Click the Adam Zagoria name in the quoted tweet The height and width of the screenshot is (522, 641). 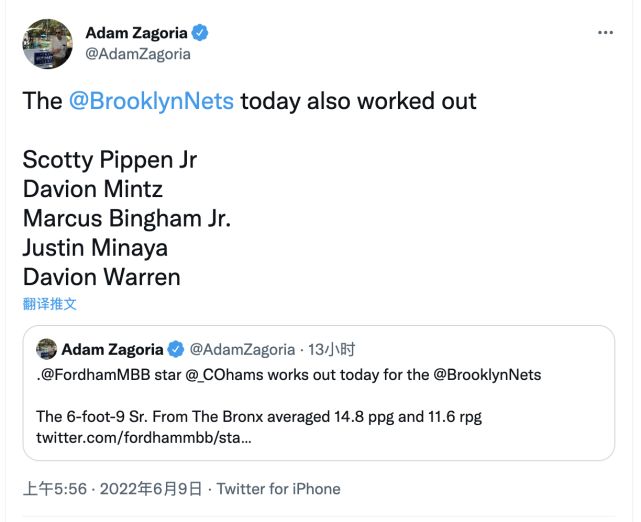coord(112,349)
